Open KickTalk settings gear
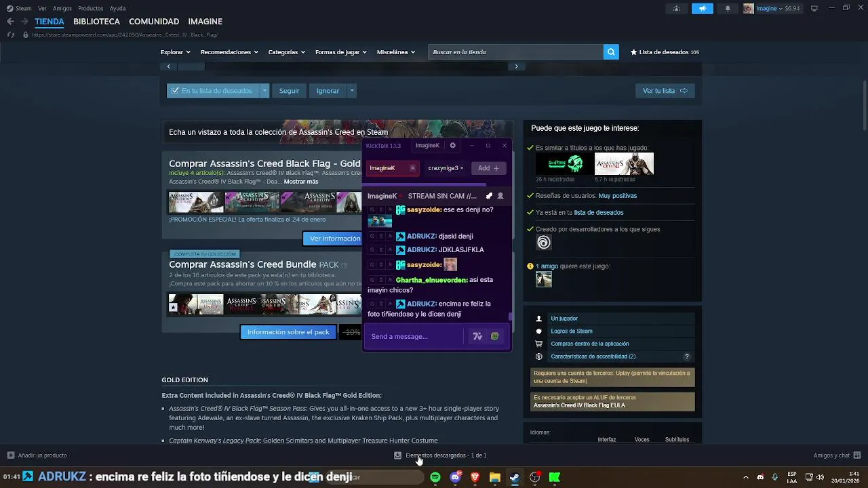 click(x=453, y=146)
